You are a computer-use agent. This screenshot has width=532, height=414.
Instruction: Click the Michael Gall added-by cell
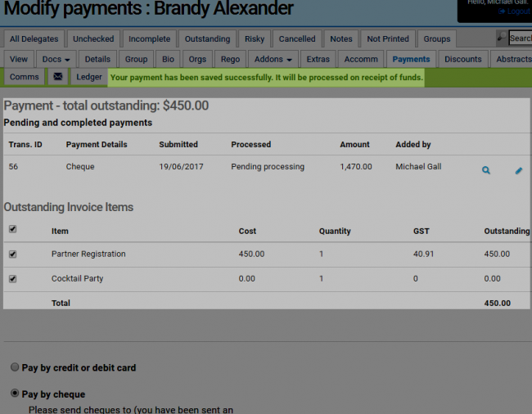pos(418,166)
